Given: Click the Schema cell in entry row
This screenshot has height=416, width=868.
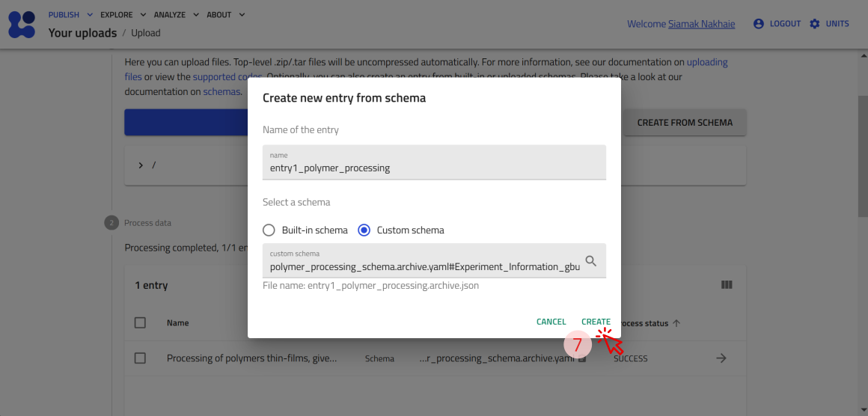Looking at the screenshot, I should click(x=380, y=358).
